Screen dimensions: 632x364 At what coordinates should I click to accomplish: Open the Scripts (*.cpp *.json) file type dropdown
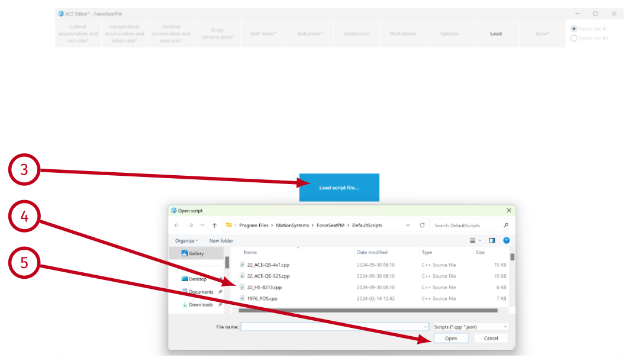coord(470,327)
